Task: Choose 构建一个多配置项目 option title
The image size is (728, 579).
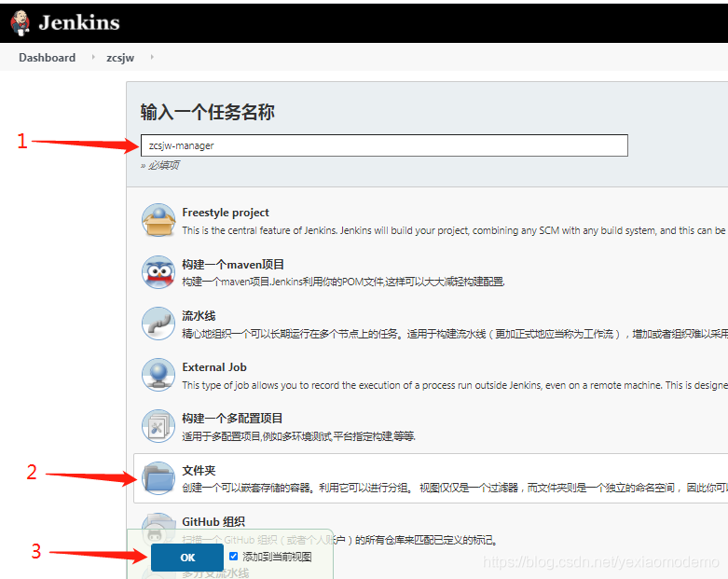Action: click(232, 418)
